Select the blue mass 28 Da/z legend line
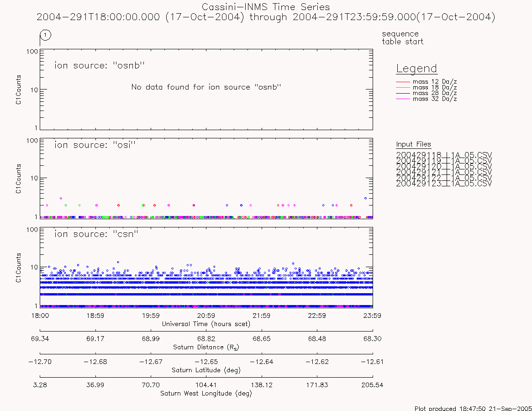The height and width of the screenshot is (411, 532). (403, 93)
